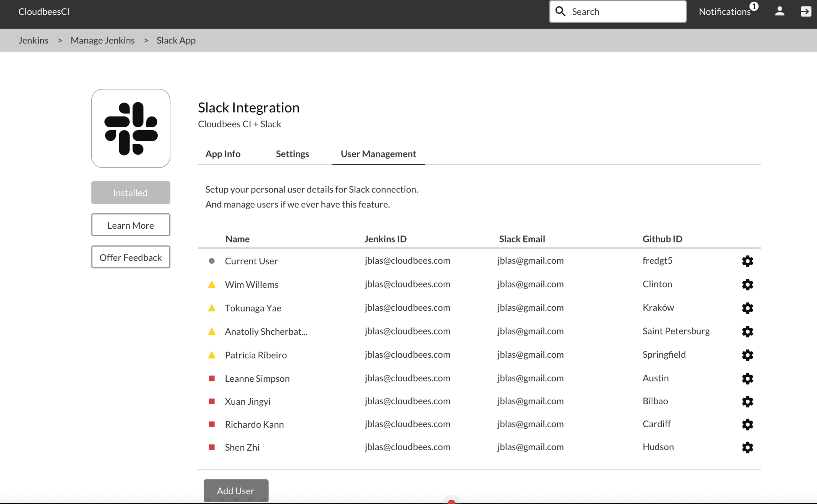The image size is (817, 504).
Task: Click Slack email in Richardo Kann row
Action: pos(530,424)
